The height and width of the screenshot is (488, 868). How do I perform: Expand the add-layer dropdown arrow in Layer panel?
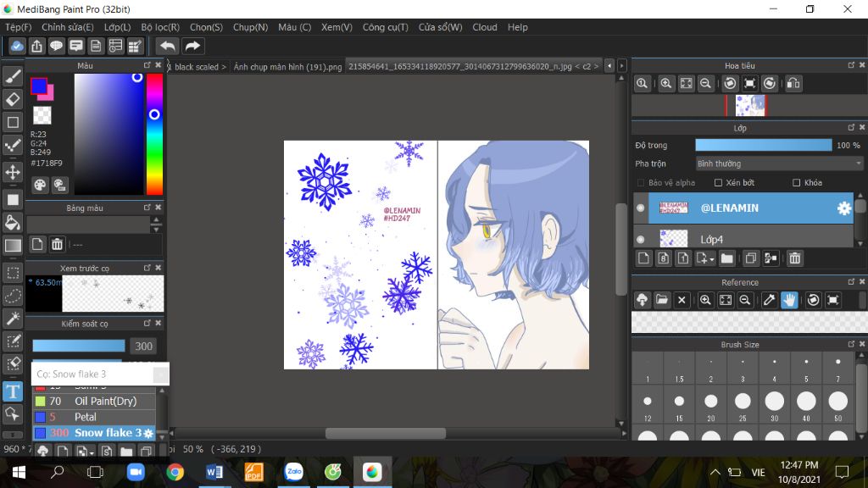click(712, 259)
